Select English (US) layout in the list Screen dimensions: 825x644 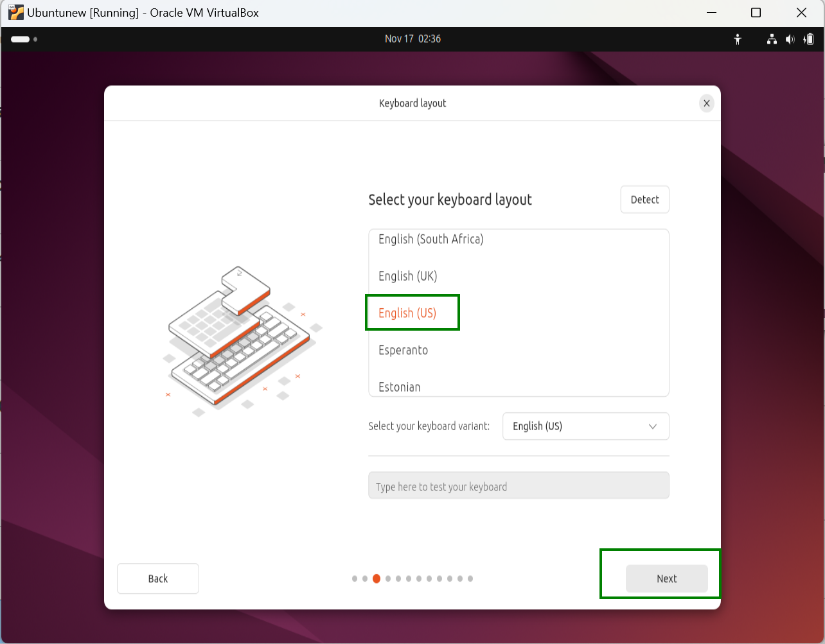click(x=519, y=313)
